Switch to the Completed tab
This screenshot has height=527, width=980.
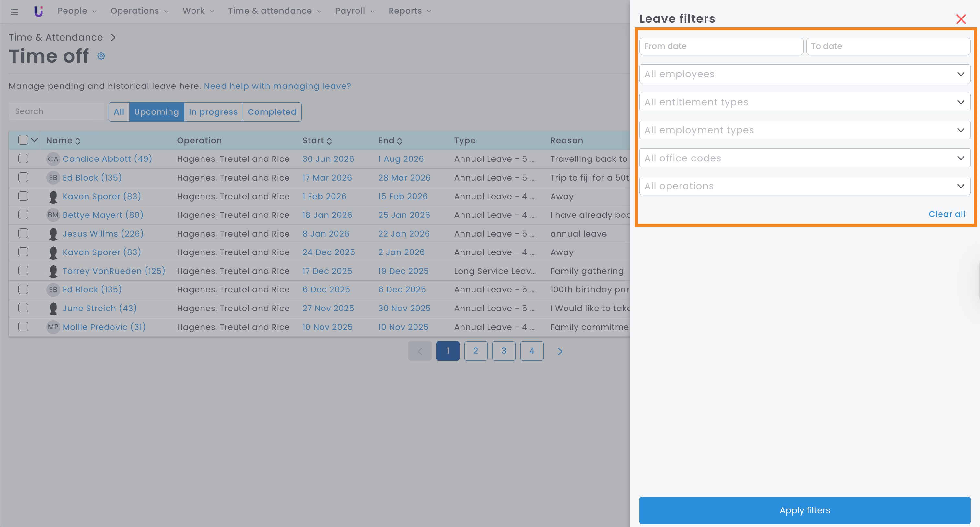[x=272, y=112]
